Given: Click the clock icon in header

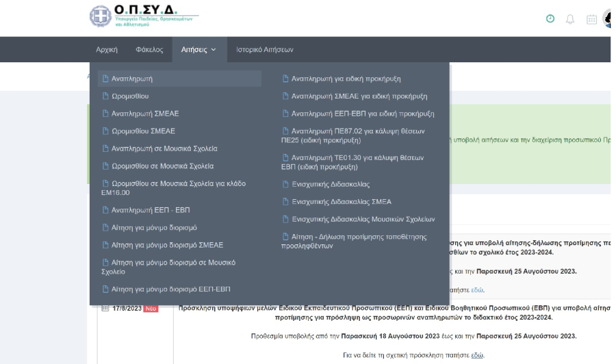Looking at the screenshot, I should (x=550, y=19).
